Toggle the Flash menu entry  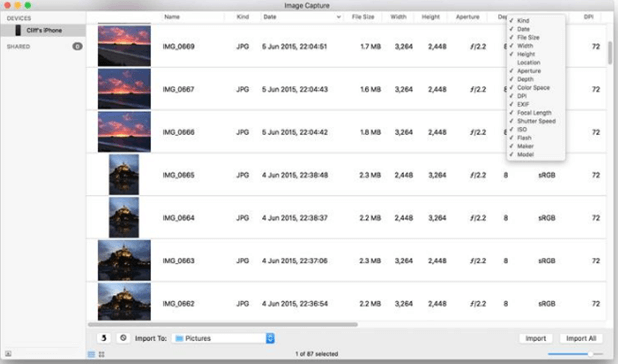536,138
